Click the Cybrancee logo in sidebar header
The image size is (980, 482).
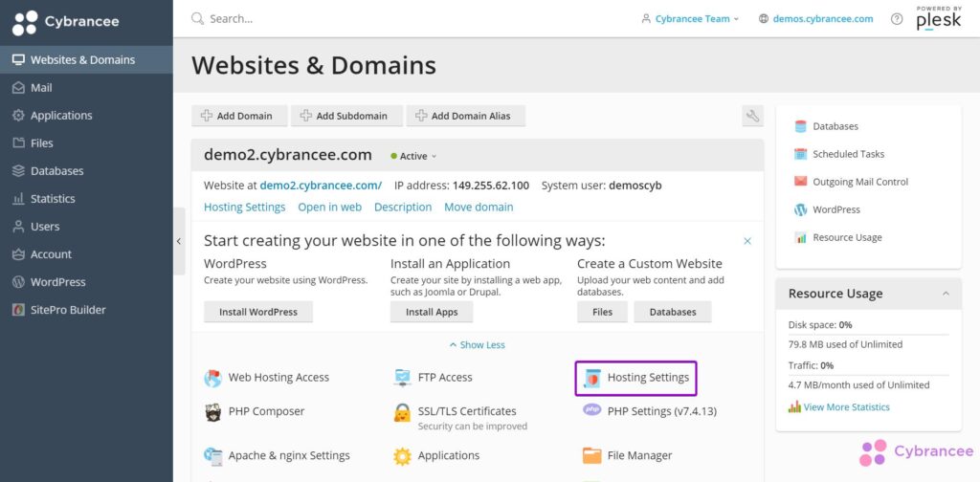tap(66, 23)
